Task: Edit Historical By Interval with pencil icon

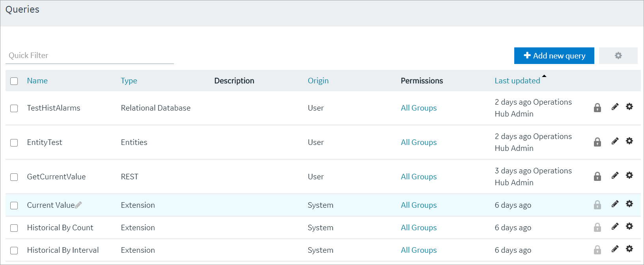Action: click(x=615, y=249)
